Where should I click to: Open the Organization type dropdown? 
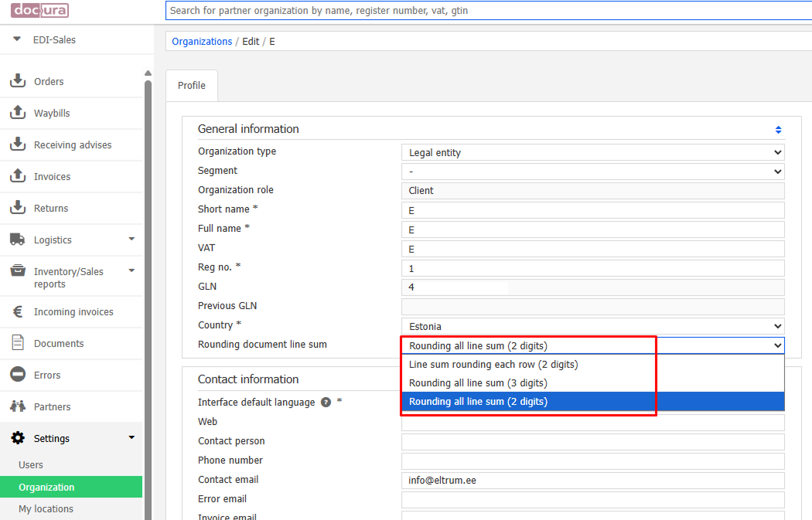click(592, 153)
